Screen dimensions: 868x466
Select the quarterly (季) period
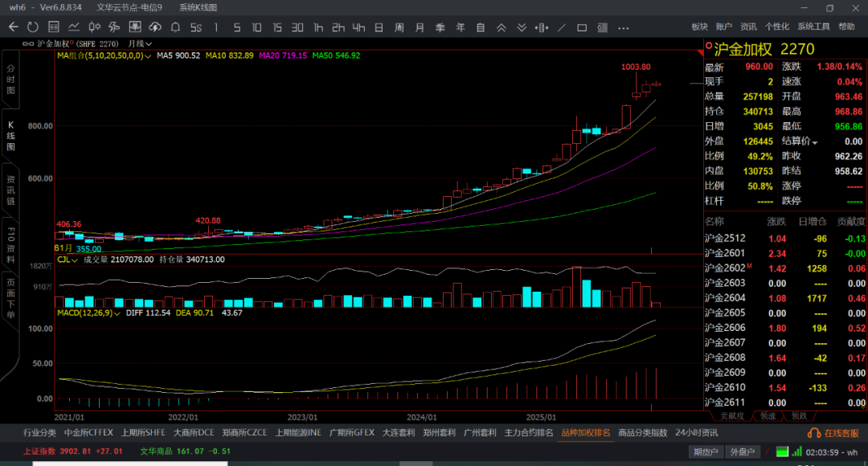[x=440, y=27]
